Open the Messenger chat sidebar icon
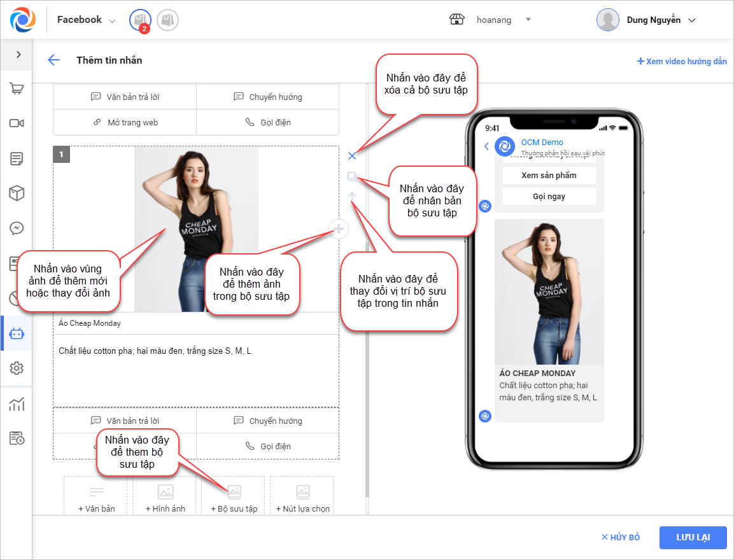The width and height of the screenshot is (734, 560). click(17, 228)
